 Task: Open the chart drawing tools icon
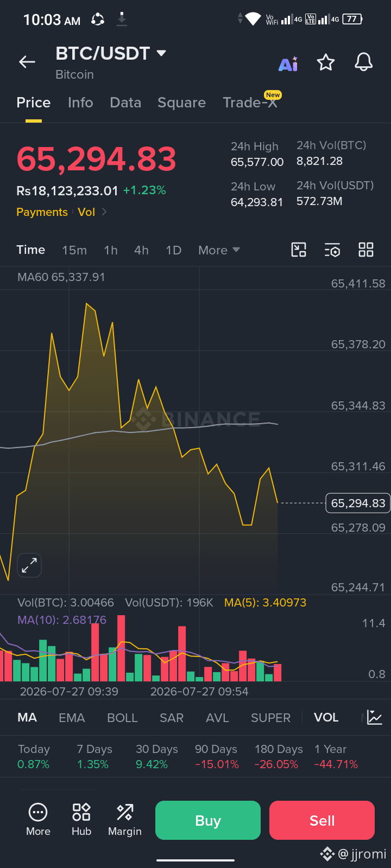coord(299,250)
